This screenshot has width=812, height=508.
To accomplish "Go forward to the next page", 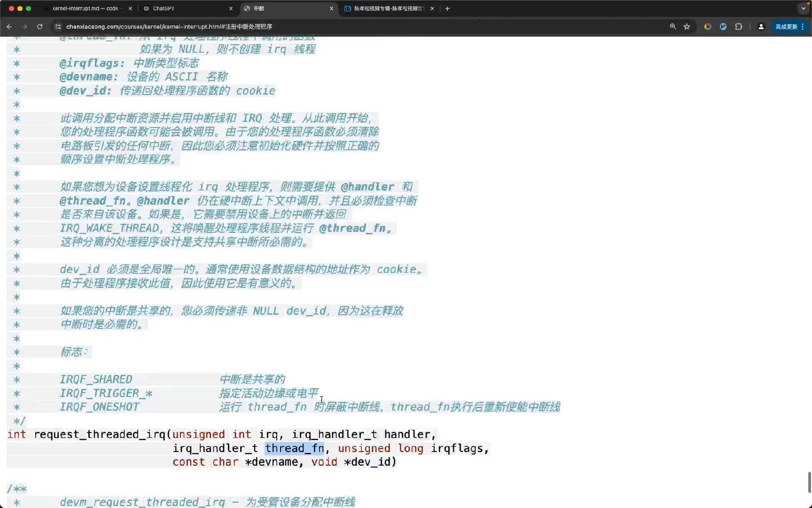I will tap(24, 27).
